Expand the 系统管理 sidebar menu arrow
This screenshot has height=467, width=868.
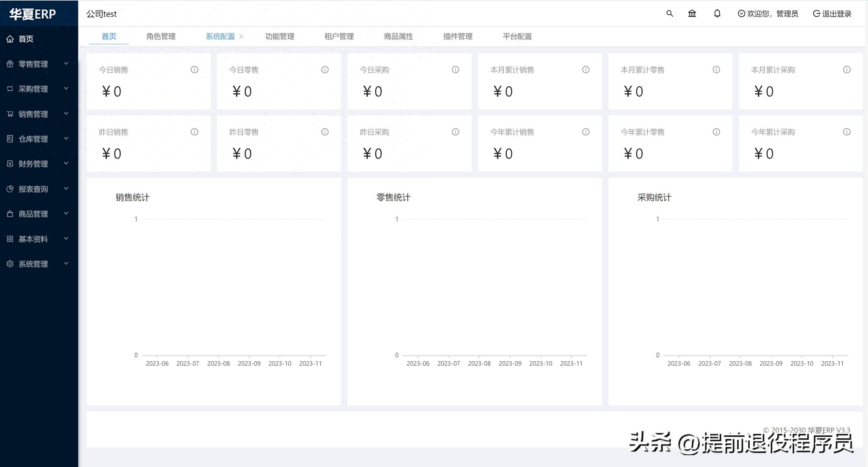click(x=66, y=263)
